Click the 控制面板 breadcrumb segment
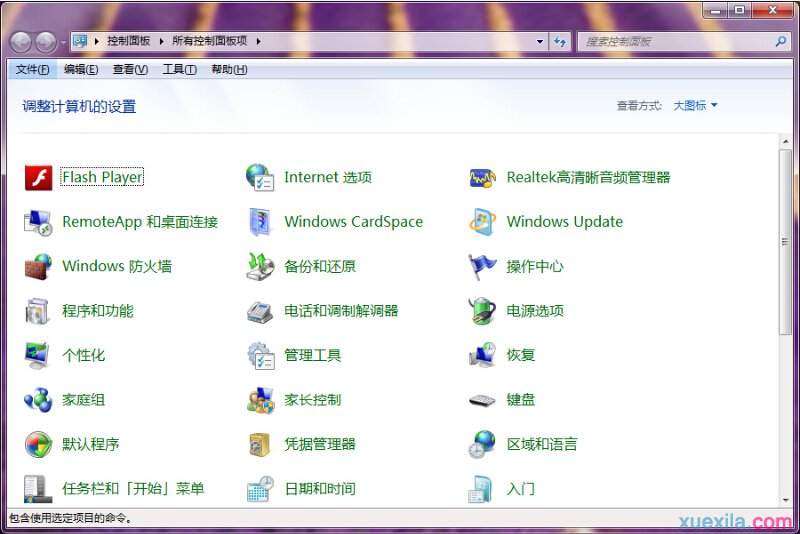 coord(129,41)
